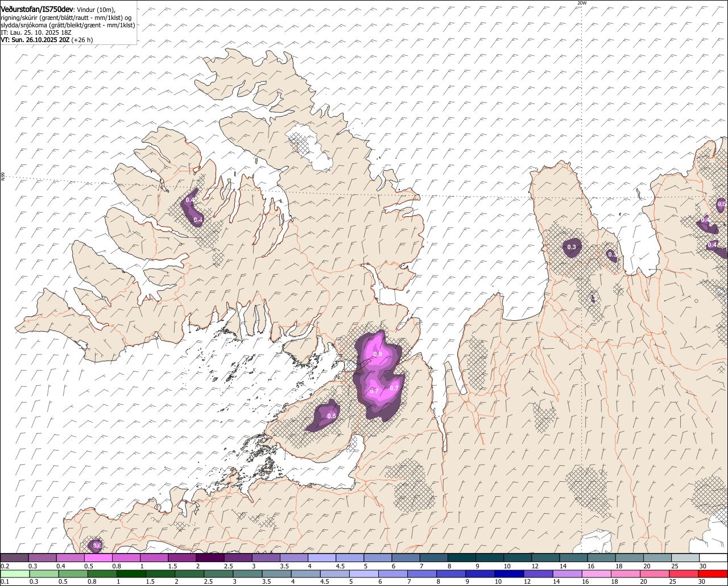Viewport: 728px width, 586px height.
Task: Pick the lavender upper swatch starting at 4
Action: click(322, 558)
